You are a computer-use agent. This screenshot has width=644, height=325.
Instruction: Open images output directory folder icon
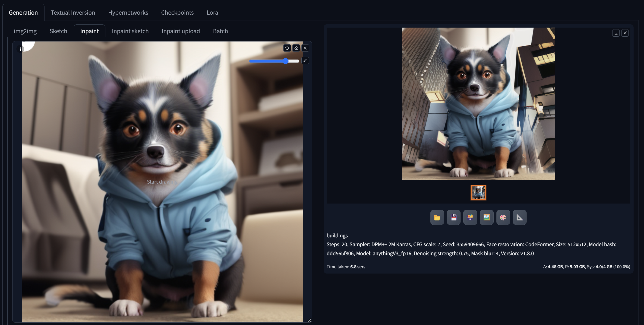click(x=437, y=217)
